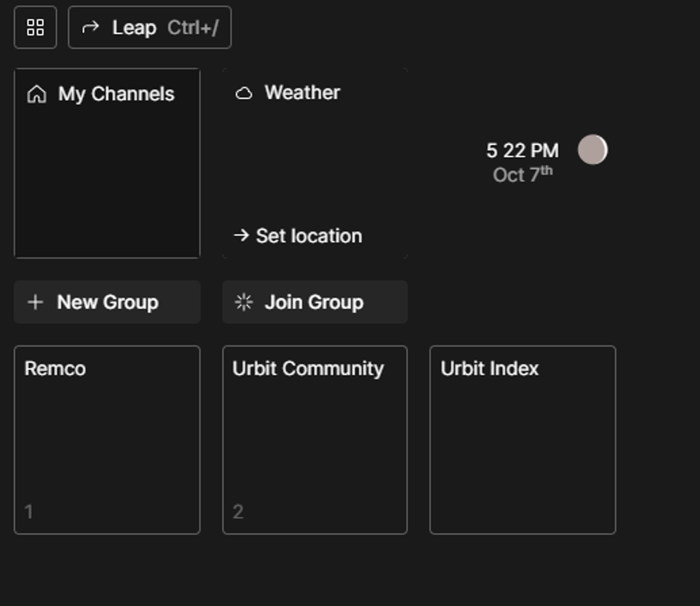Open the Urbit Index group tile
This screenshot has width=700, height=606.
tap(523, 440)
